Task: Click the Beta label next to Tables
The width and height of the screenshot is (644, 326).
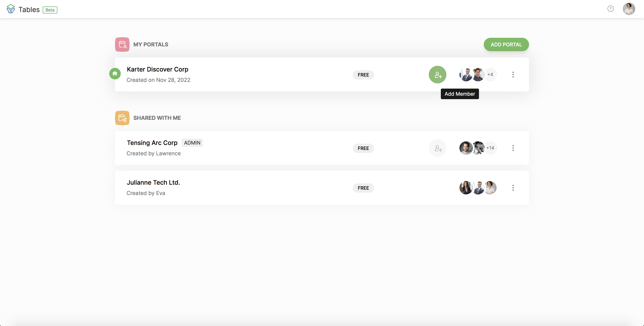Action: pyautogui.click(x=50, y=10)
